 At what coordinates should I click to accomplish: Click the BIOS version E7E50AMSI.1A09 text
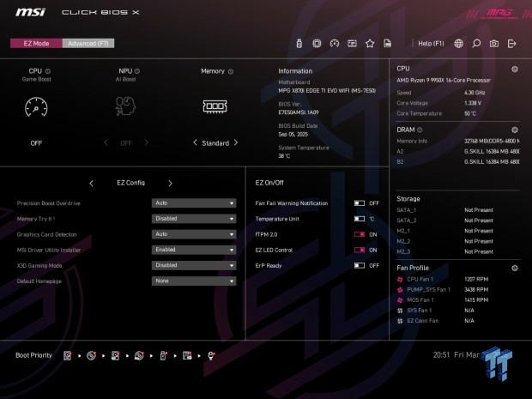coord(299,112)
